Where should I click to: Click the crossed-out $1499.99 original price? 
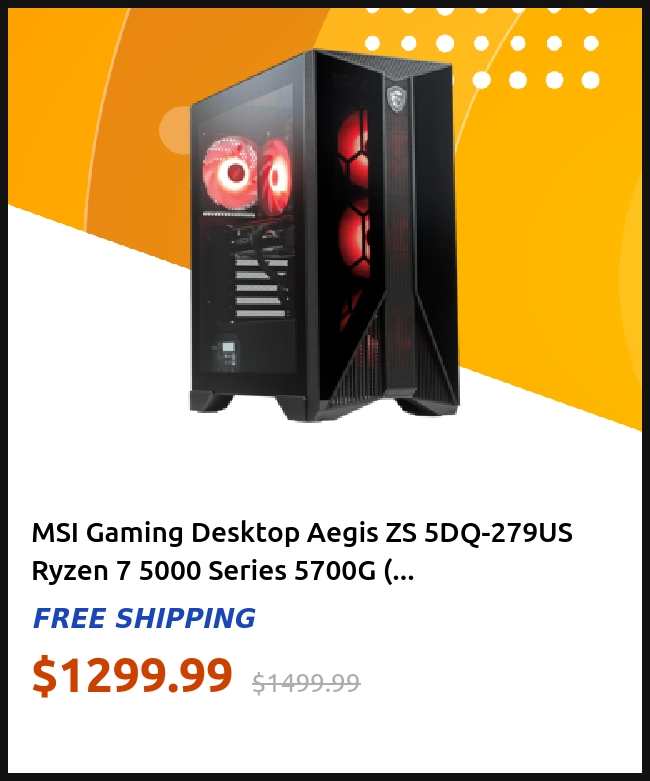click(306, 682)
